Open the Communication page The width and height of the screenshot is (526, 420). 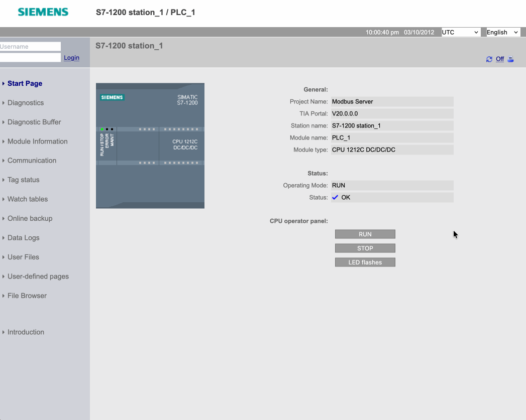point(32,161)
